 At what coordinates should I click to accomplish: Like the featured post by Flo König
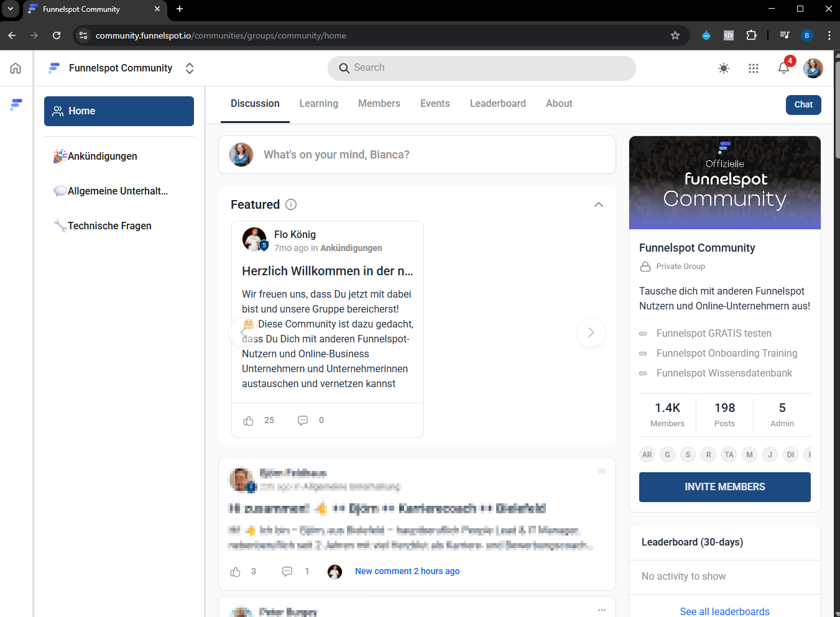(249, 421)
